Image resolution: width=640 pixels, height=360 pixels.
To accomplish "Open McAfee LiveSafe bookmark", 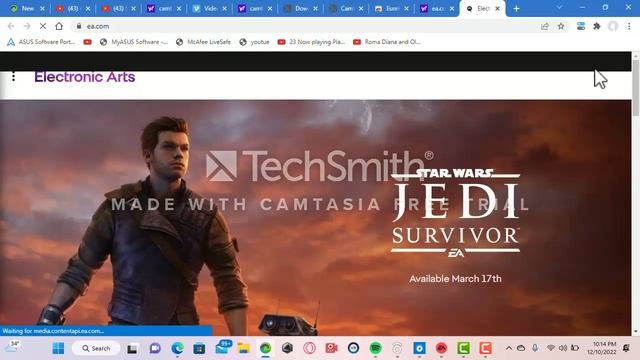I will click(203, 42).
